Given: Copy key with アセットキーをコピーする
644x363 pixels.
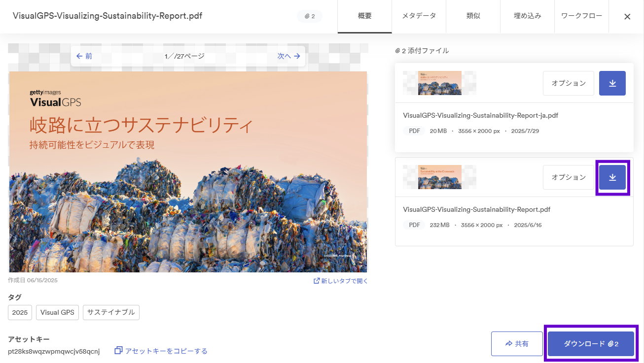Looking at the screenshot, I should tap(161, 351).
